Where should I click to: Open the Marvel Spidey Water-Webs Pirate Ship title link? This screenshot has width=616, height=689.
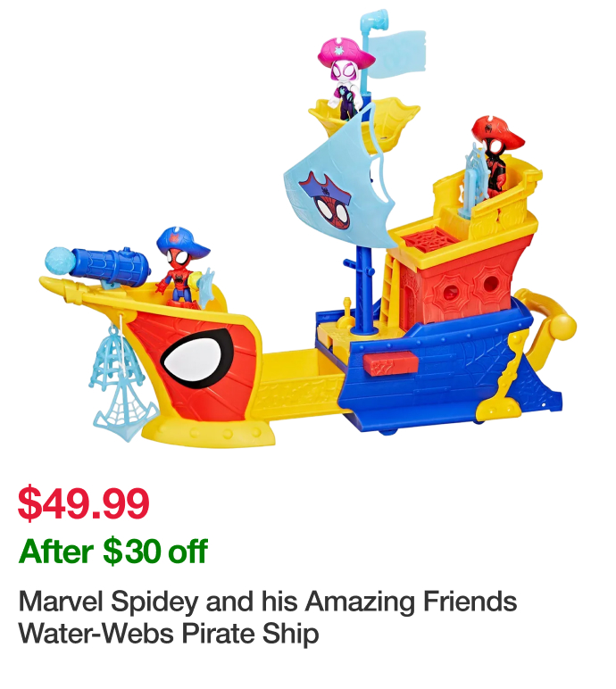tap(267, 618)
